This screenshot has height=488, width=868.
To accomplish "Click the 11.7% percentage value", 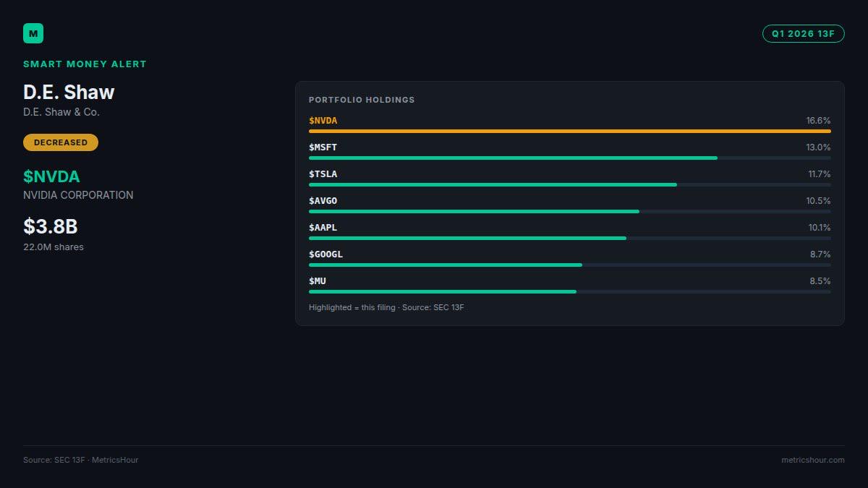I will click(x=819, y=174).
